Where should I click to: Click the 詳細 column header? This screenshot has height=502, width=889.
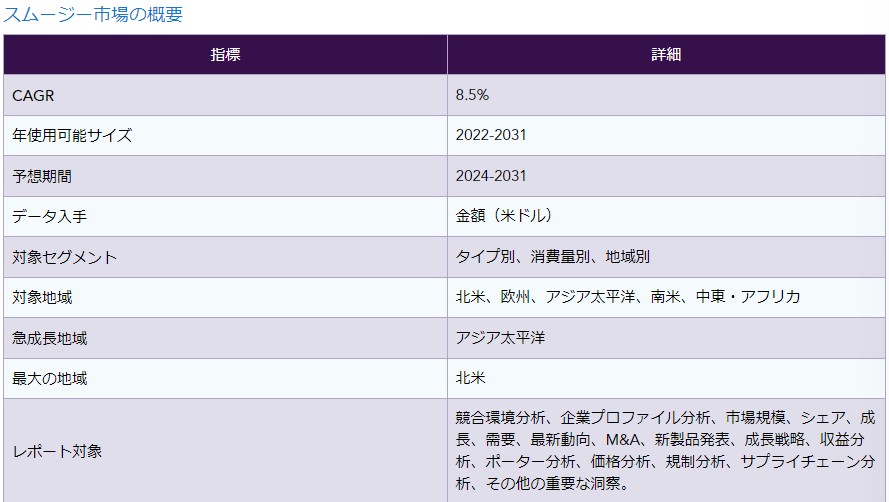[666, 54]
